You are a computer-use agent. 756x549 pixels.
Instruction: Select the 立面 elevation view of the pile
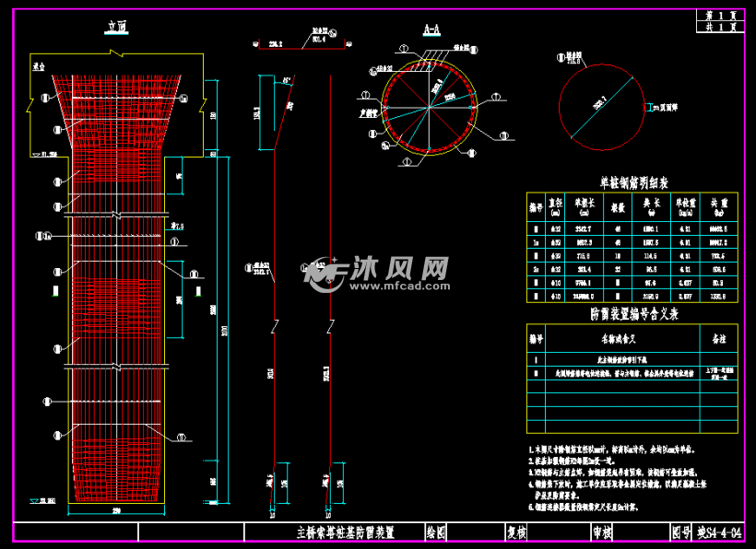point(120,276)
